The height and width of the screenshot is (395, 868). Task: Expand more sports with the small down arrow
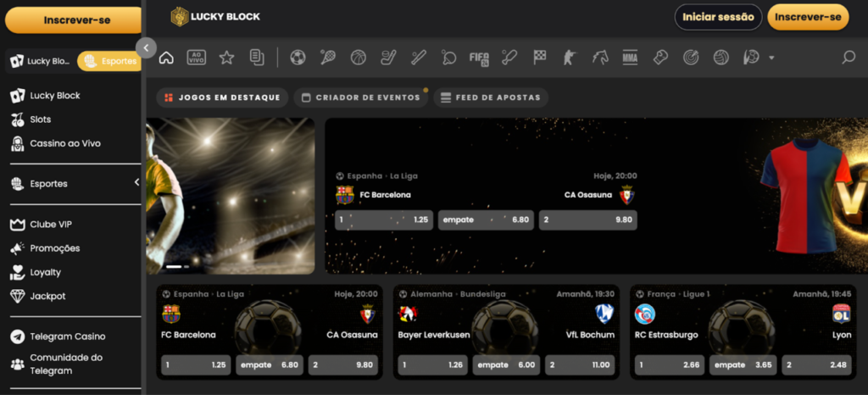click(x=771, y=58)
